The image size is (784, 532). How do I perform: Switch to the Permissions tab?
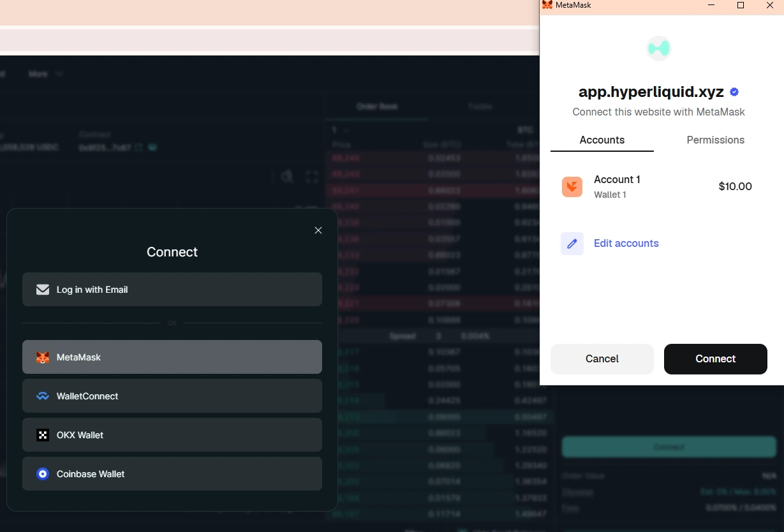point(715,140)
